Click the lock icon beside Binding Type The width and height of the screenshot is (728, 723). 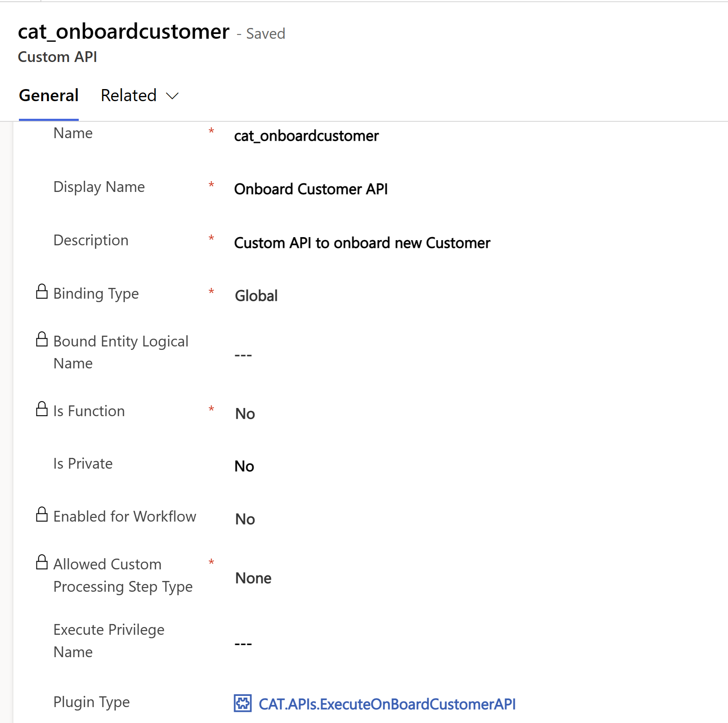42,292
